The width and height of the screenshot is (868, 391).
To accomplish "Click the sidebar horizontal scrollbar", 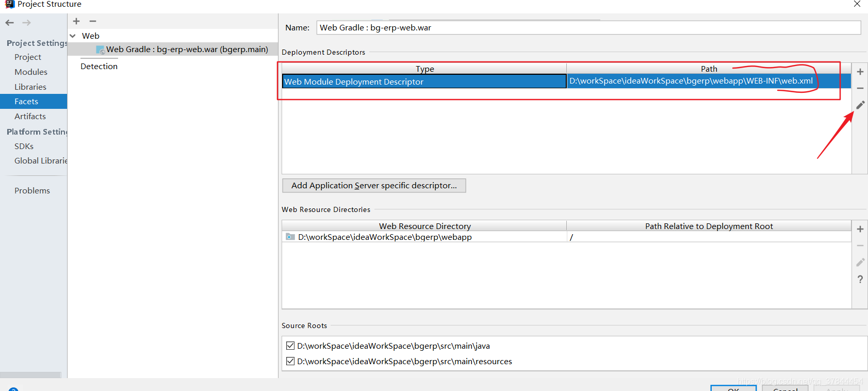I will click(30, 375).
